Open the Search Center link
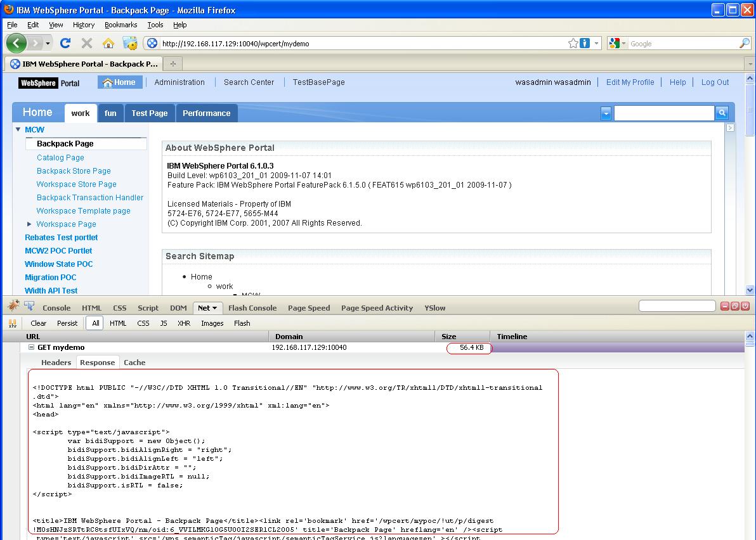This screenshot has width=756, height=540. (249, 82)
